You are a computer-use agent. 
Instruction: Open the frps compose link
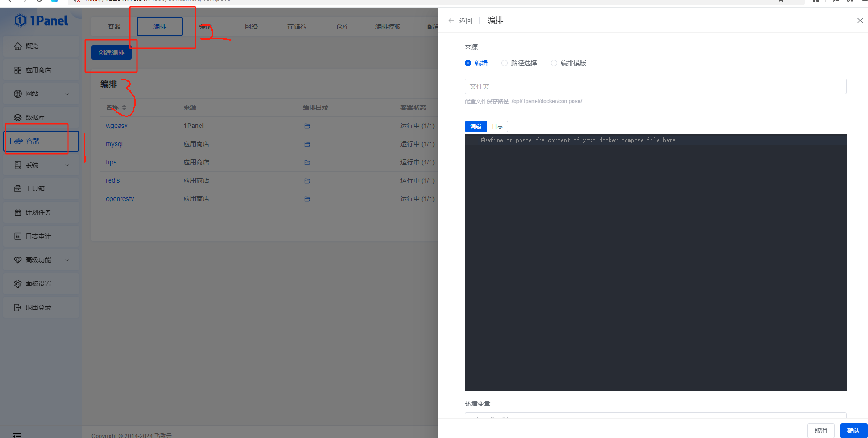[111, 162]
